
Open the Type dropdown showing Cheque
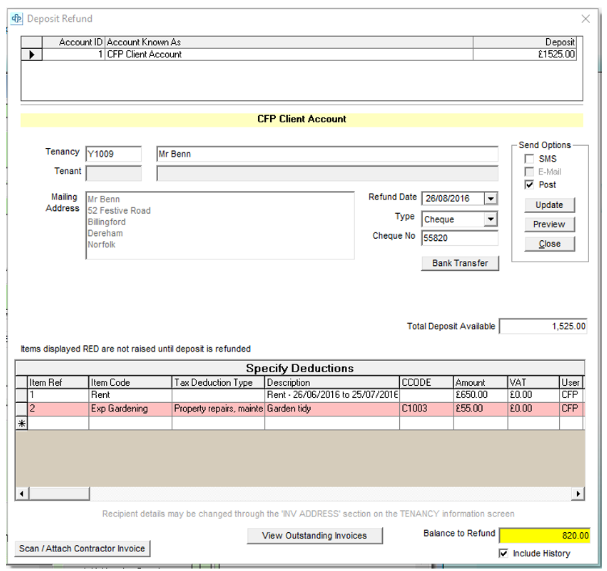[x=491, y=219]
